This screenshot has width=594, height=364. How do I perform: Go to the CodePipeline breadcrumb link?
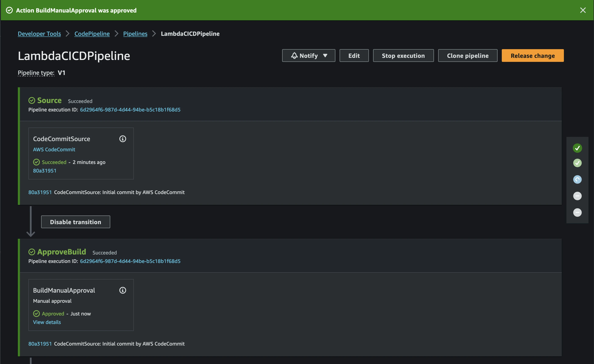coord(92,34)
